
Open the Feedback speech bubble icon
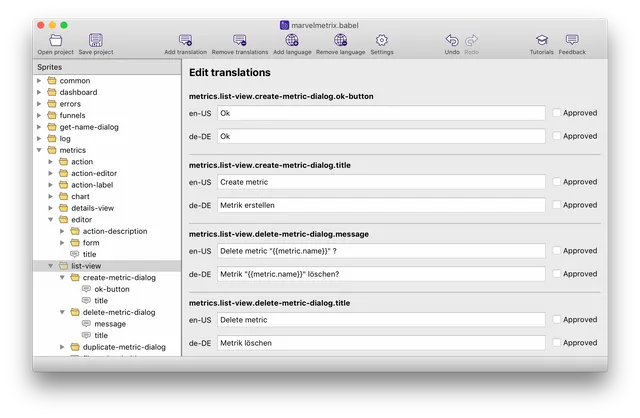[572, 40]
